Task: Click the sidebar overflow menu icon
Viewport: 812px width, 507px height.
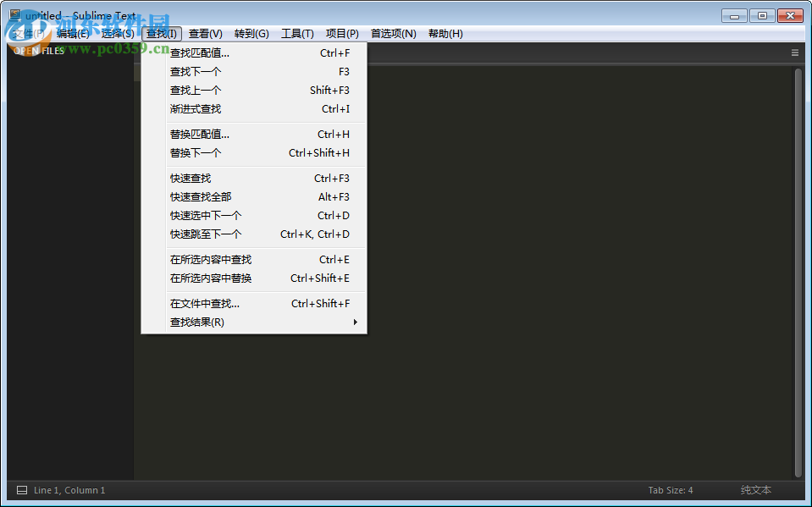Action: 794,52
